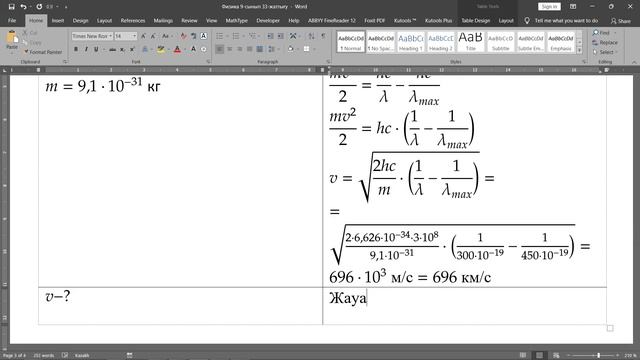Click Kazakh language indicator in status bar

point(82,356)
